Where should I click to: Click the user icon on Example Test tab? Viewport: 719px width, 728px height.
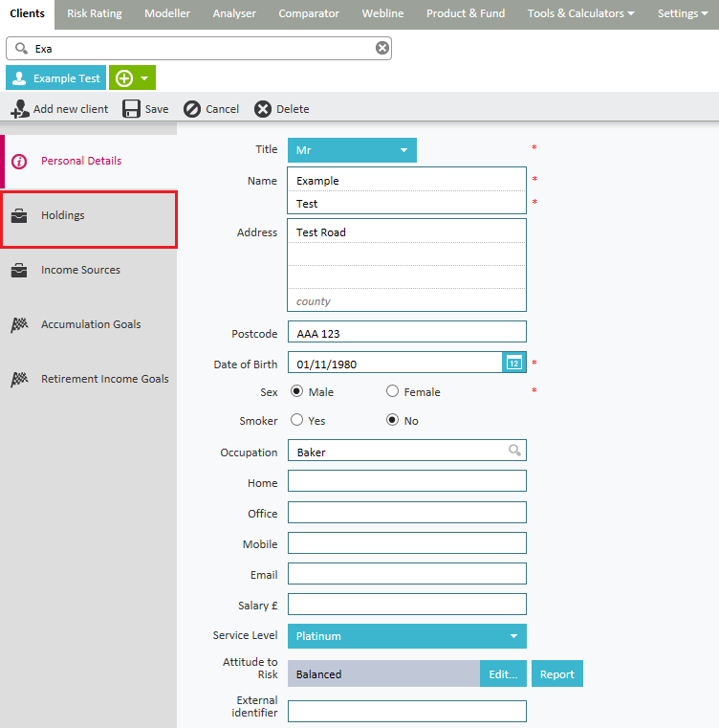pyautogui.click(x=19, y=78)
